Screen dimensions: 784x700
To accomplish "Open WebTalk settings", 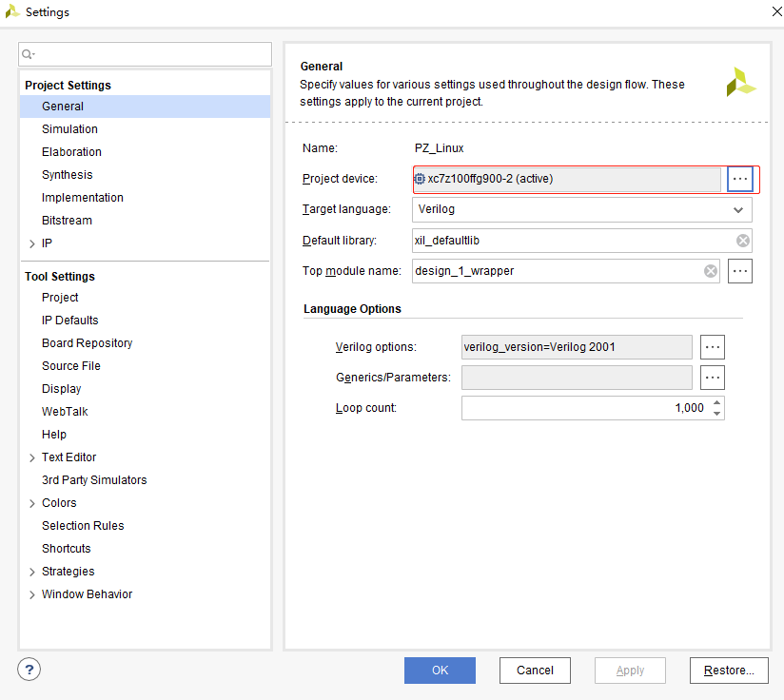I will [65, 412].
